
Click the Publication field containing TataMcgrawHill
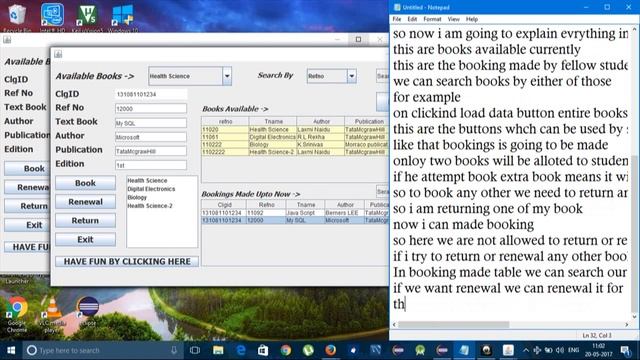[x=151, y=151]
